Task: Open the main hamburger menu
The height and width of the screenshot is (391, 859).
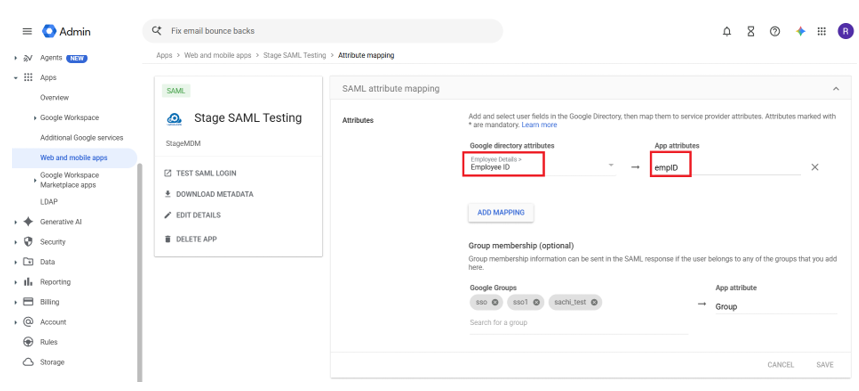Action: (27, 31)
